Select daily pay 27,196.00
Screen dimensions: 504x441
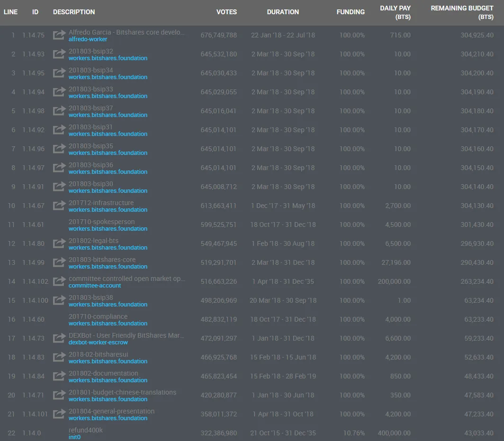396,262
